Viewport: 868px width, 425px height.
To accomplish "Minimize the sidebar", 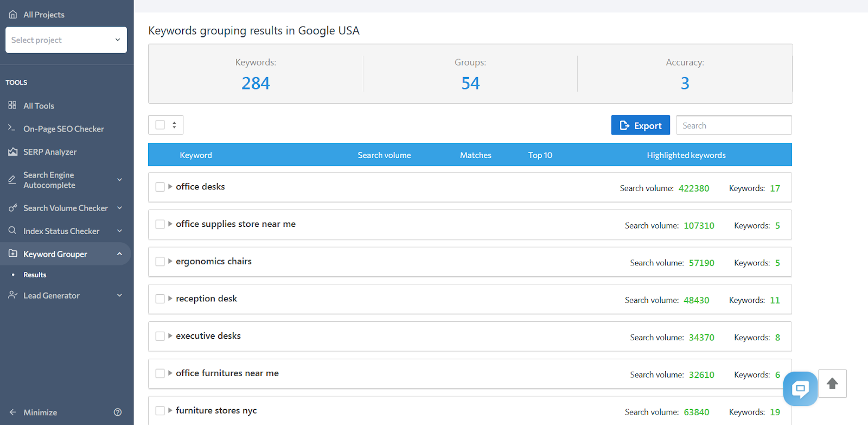I will [x=40, y=413].
